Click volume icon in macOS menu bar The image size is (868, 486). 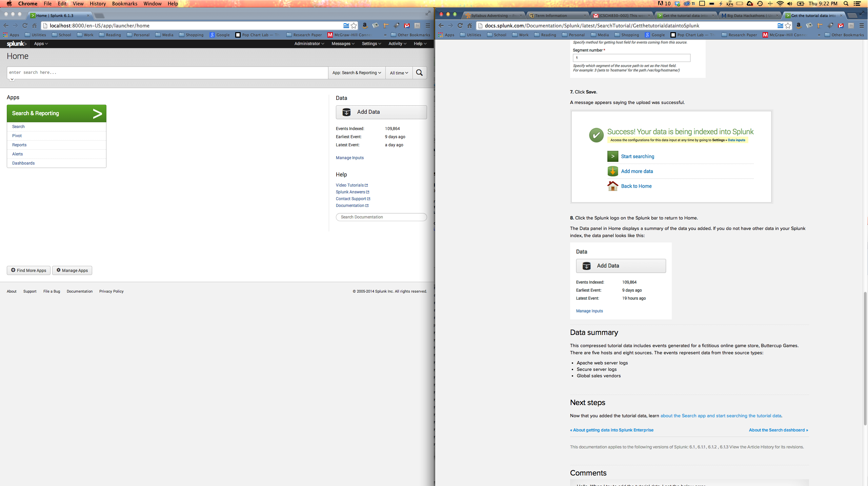click(x=790, y=4)
